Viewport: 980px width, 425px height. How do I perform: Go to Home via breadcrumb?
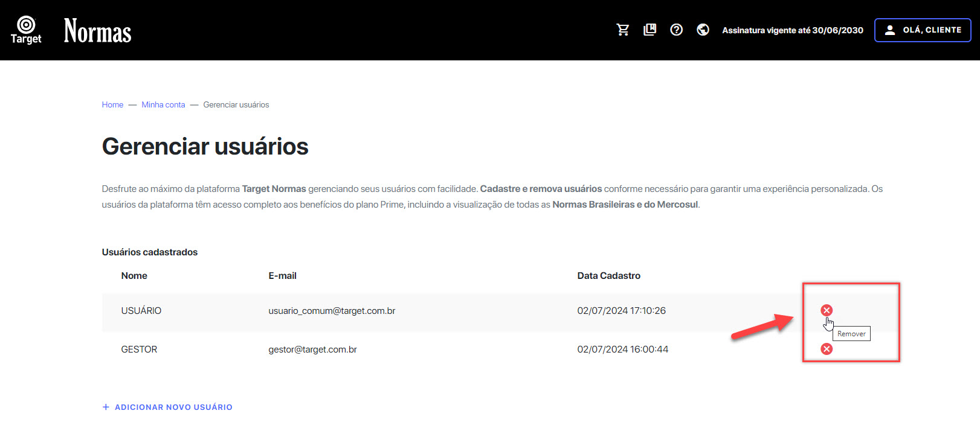pos(112,104)
